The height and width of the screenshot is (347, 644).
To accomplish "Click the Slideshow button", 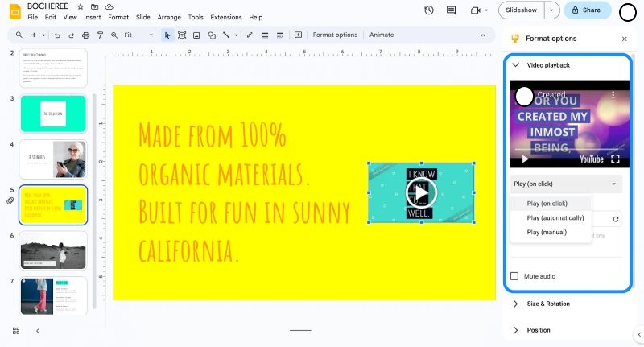I will pyautogui.click(x=521, y=10).
